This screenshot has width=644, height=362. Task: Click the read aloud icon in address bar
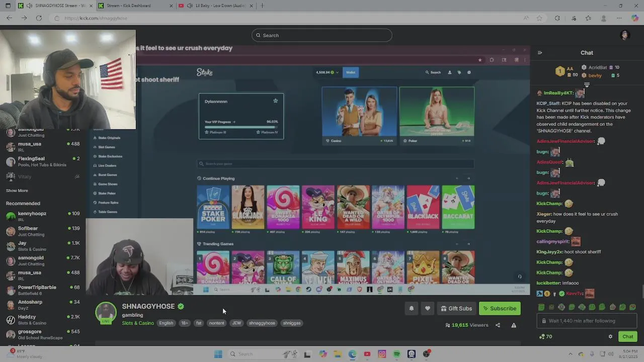tap(526, 18)
